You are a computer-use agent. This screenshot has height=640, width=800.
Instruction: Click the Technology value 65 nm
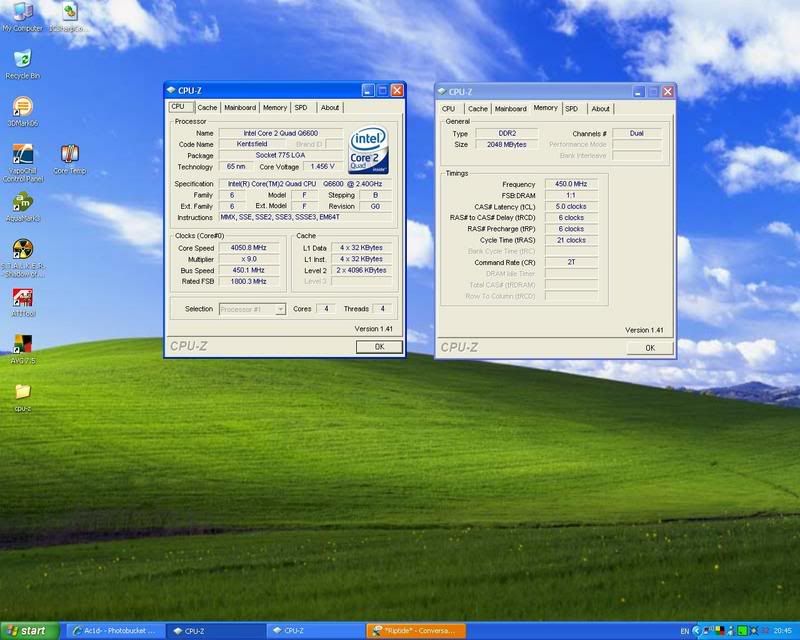235,166
